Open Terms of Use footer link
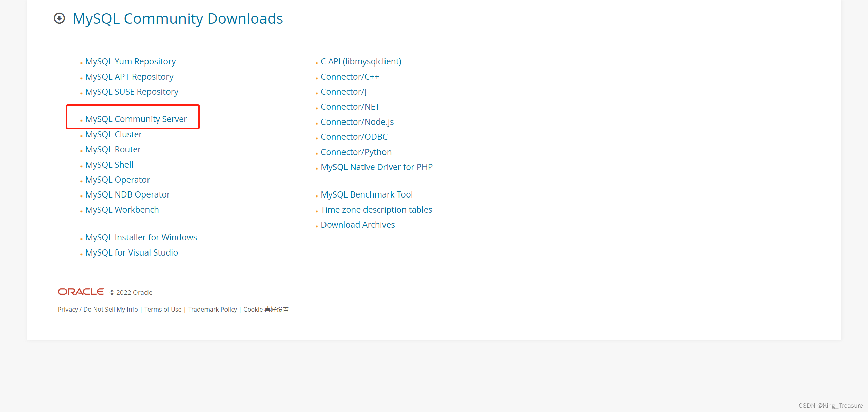Image resolution: width=868 pixels, height=412 pixels. click(x=163, y=309)
